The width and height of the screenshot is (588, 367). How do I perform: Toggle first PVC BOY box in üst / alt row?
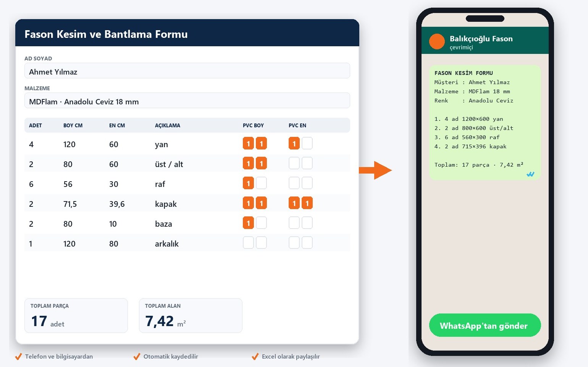click(248, 163)
